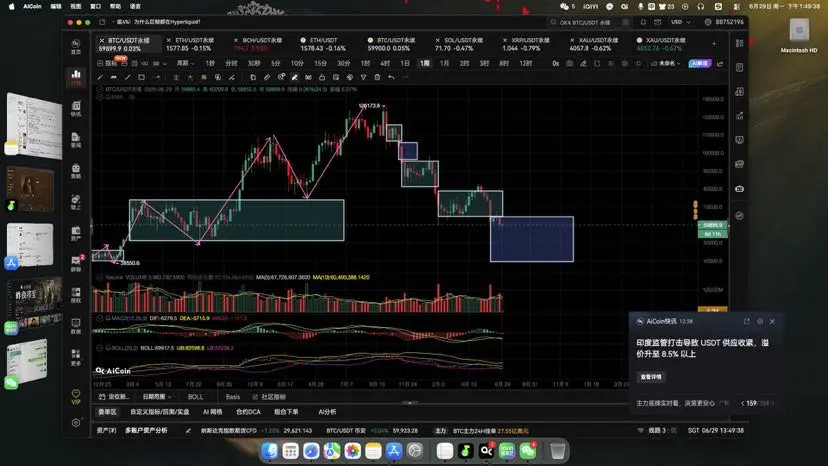Click the mail envelope icon in title bar
The image size is (828, 466).
point(657,22)
